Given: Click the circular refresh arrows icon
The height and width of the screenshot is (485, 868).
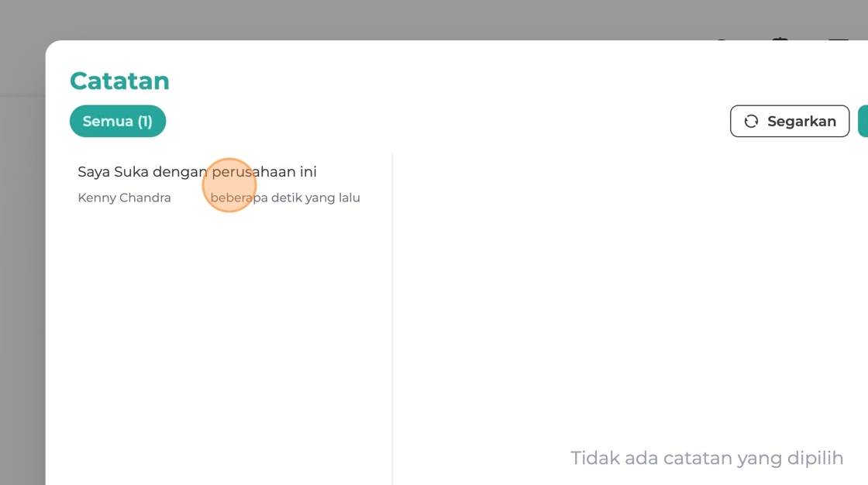Looking at the screenshot, I should point(751,121).
